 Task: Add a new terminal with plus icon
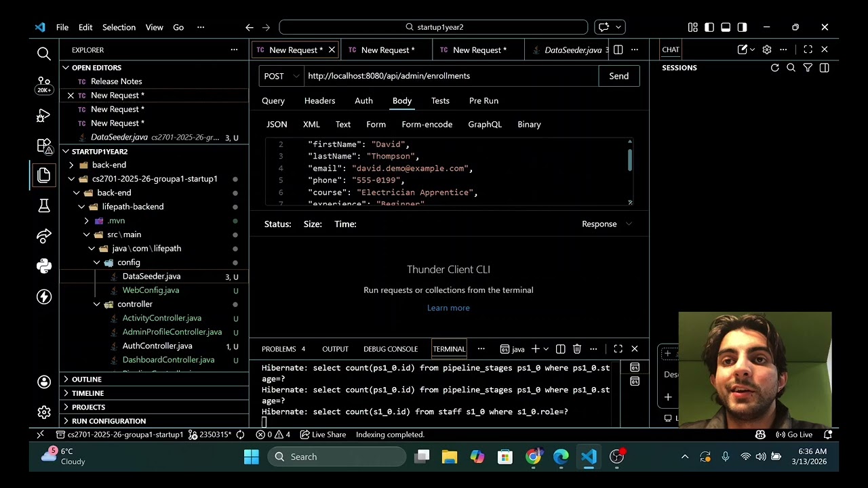535,349
